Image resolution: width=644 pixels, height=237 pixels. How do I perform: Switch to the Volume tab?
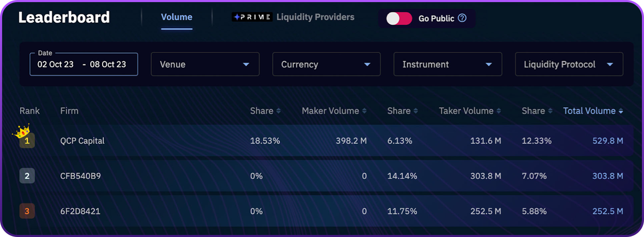(x=176, y=17)
